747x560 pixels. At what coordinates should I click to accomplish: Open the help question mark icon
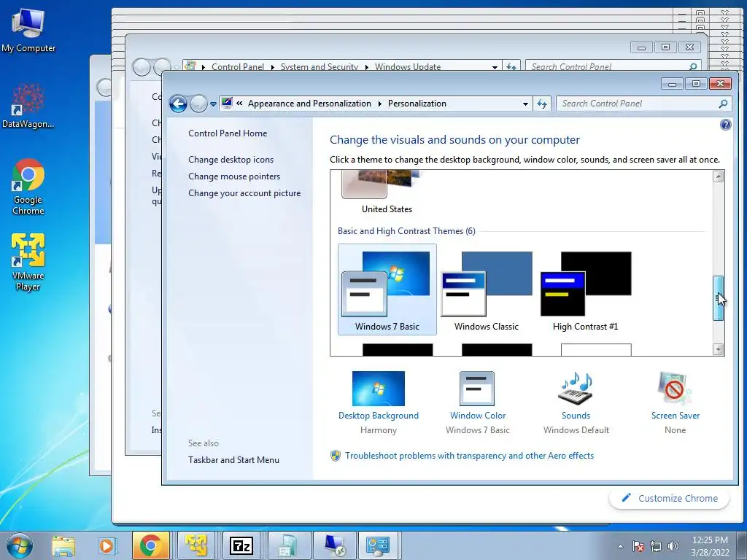click(x=725, y=125)
